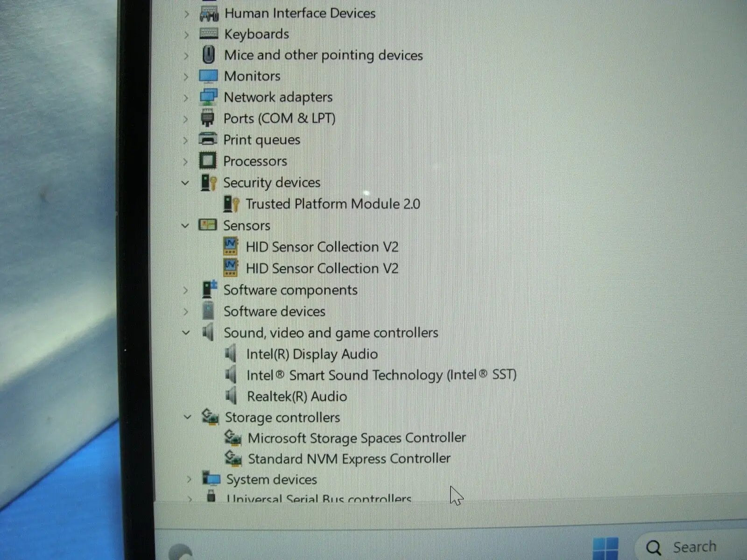Click the Keyboards category icon
This screenshot has width=747, height=560.
pos(208,34)
